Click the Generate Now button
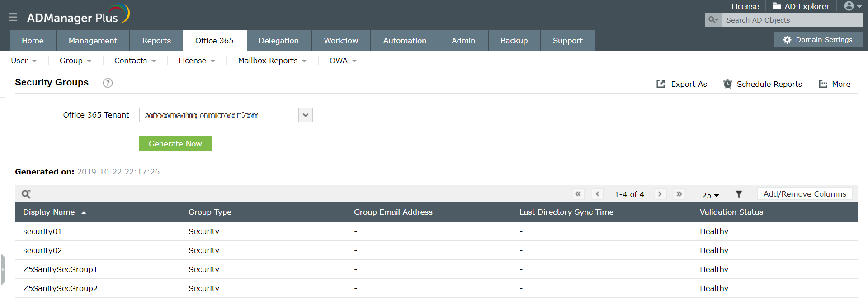The image size is (868, 301). pos(175,144)
